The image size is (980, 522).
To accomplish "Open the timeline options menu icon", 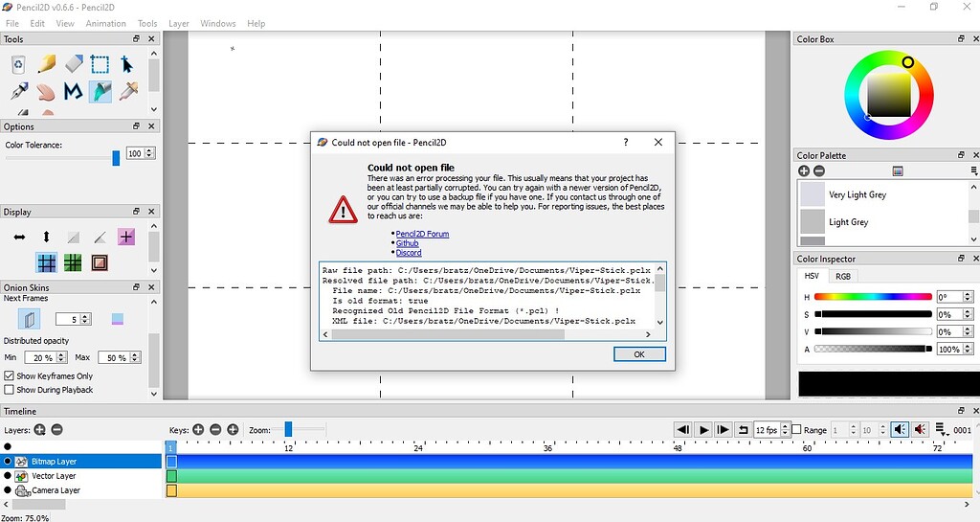I will click(942, 429).
